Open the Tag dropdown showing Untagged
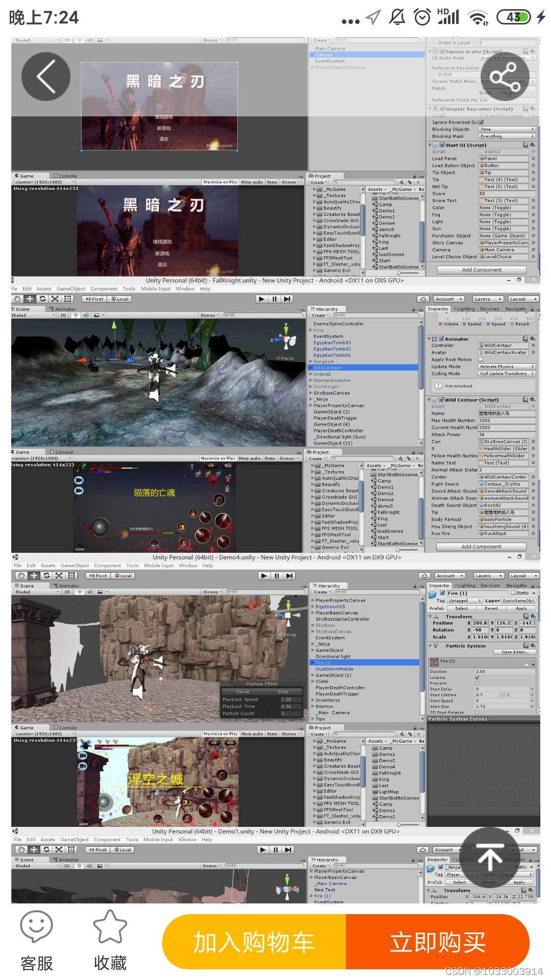Viewport: 551px width, 980px height. (465, 601)
